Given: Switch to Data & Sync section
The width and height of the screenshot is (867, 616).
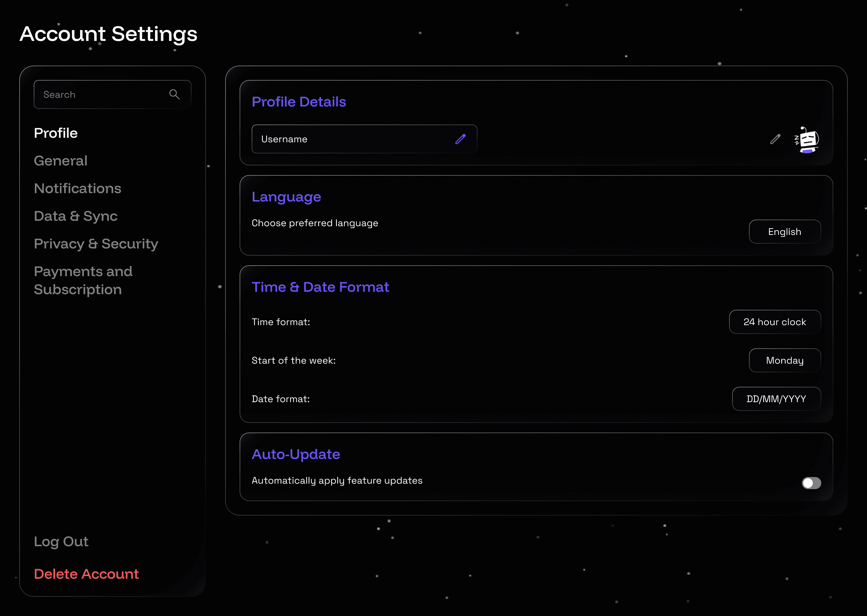Looking at the screenshot, I should (x=76, y=216).
